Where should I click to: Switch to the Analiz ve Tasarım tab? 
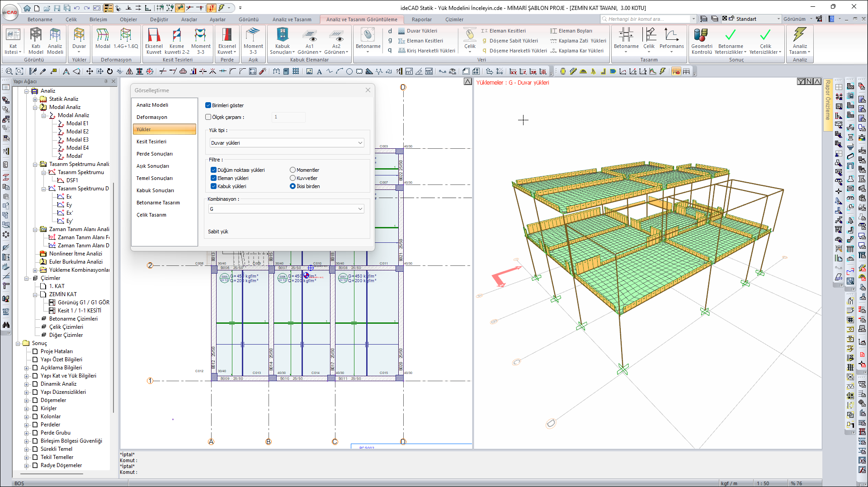point(292,19)
